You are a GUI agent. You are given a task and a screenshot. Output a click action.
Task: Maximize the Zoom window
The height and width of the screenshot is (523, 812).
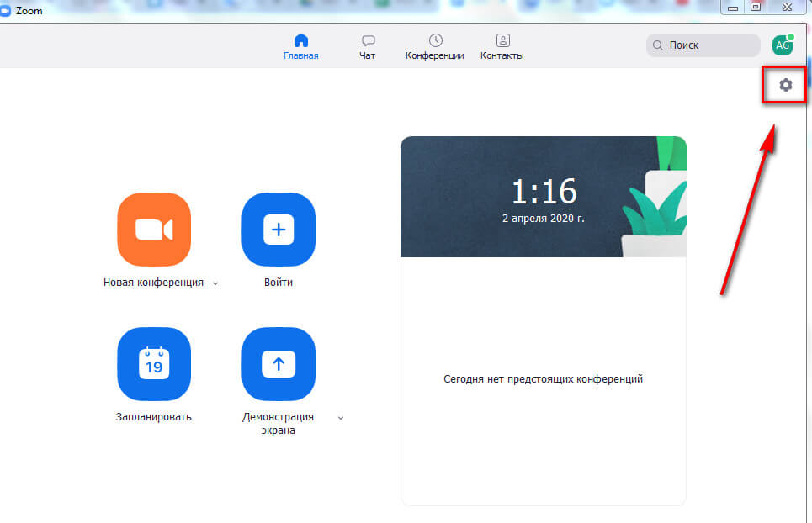[x=756, y=8]
